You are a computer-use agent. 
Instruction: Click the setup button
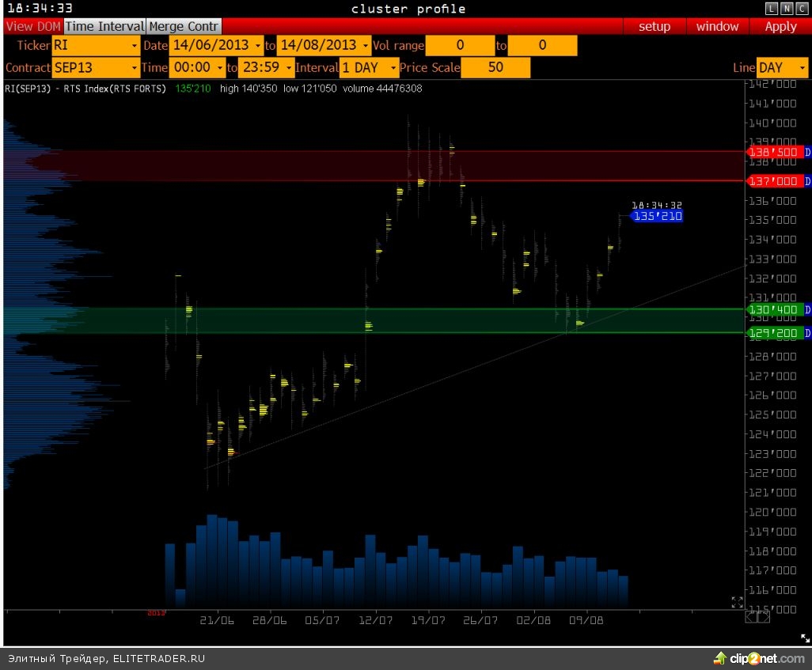tap(655, 27)
